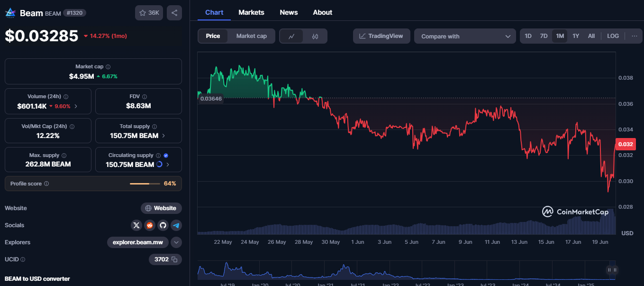
Task: Click the $4.95M market cap value
Action: point(82,76)
